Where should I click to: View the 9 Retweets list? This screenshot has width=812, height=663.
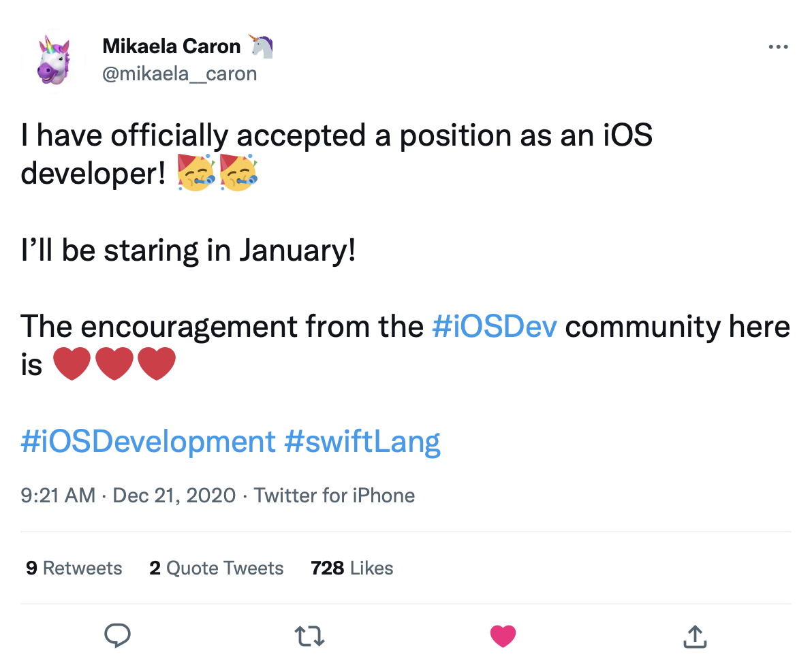click(x=74, y=568)
